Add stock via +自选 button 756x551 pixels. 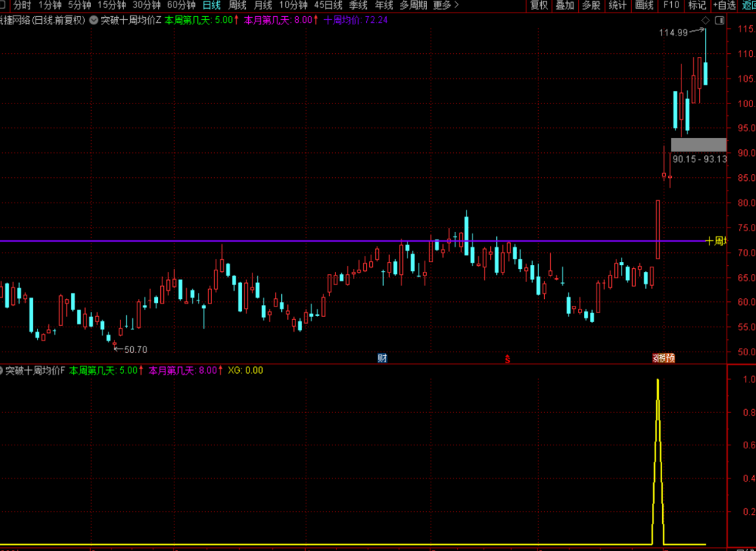pos(725,5)
